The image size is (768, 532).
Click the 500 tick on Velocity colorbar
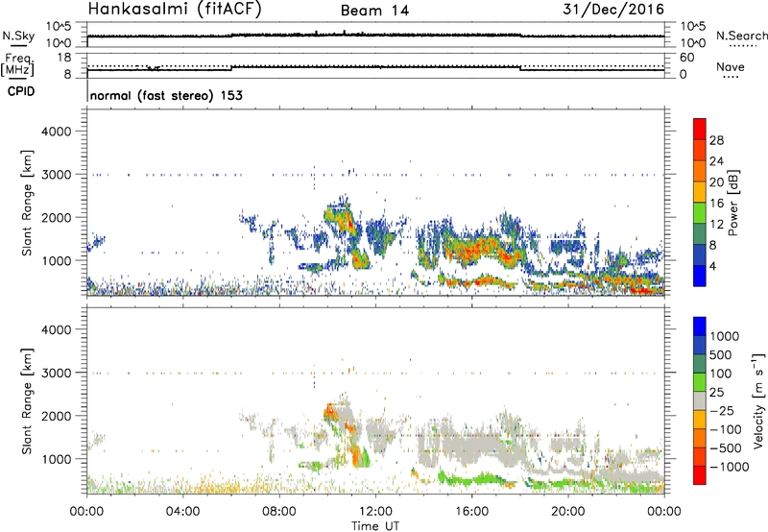(x=723, y=355)
